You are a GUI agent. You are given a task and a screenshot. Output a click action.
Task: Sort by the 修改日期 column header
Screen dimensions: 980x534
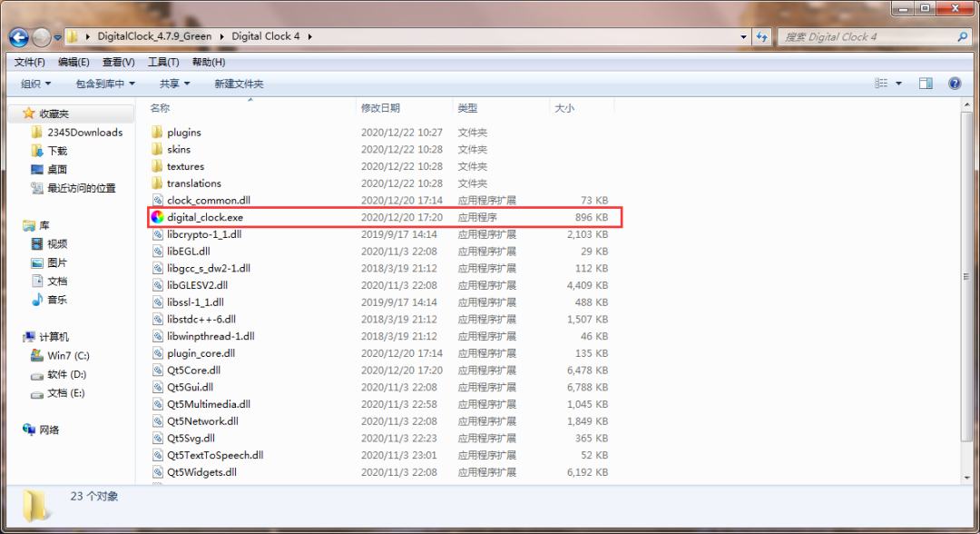coord(380,108)
